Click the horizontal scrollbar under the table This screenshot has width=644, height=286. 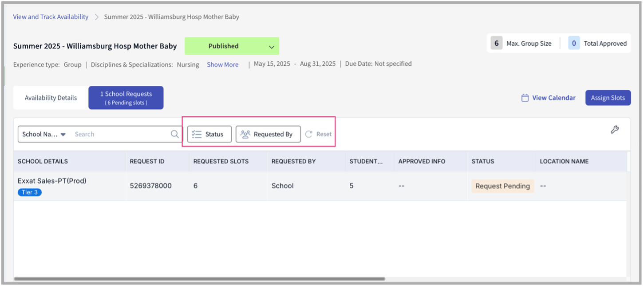[200, 279]
